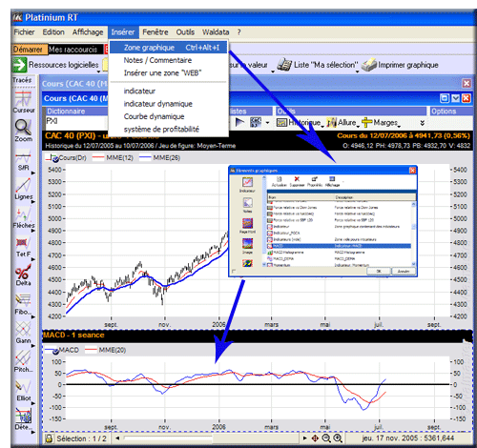Image resolution: width=477 pixels, height=448 pixels.
Task: Expand the Gann tool submenu arrow
Action: click(x=33, y=346)
